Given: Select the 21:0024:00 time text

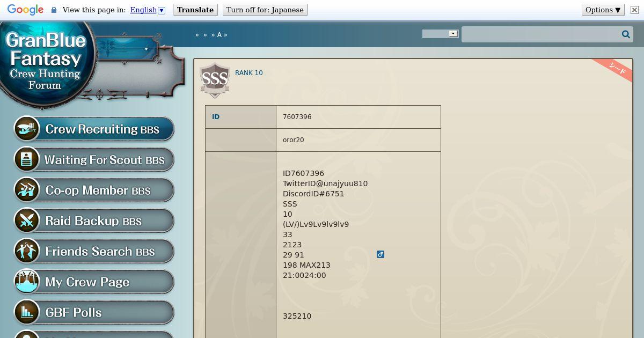Looking at the screenshot, I should 304,275.
